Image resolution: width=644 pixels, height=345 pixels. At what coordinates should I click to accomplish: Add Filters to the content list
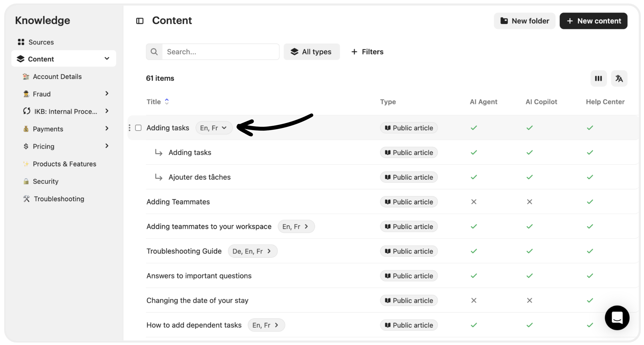[367, 52]
